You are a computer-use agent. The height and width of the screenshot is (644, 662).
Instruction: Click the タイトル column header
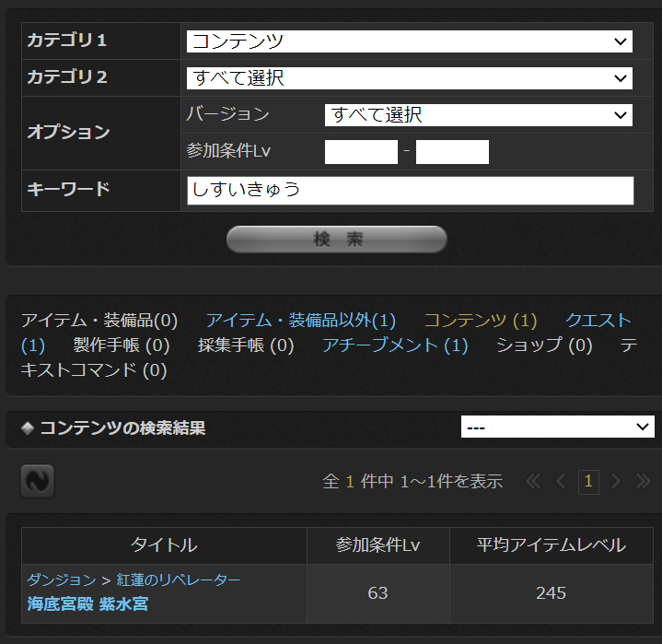click(164, 545)
